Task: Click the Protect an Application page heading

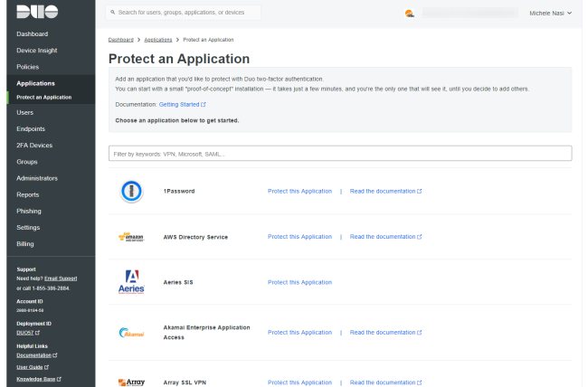Action: pyautogui.click(x=179, y=59)
